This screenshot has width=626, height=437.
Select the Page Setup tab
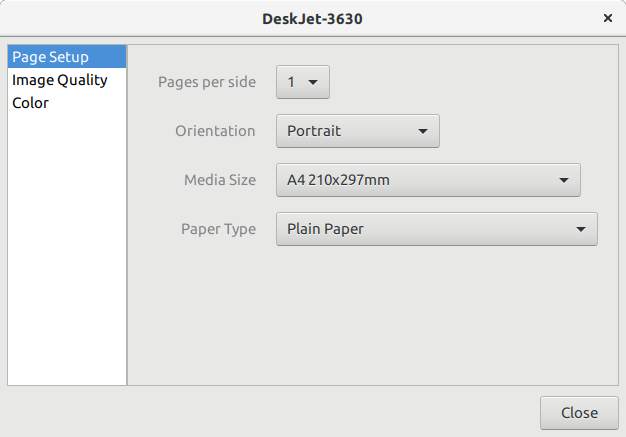(67, 57)
